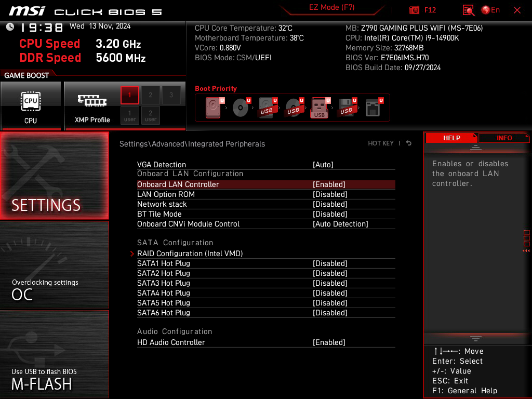The image size is (532, 399).
Task: Click the Settings\Advanced\Integrated Peripherals breadcrumb
Action: (x=192, y=144)
